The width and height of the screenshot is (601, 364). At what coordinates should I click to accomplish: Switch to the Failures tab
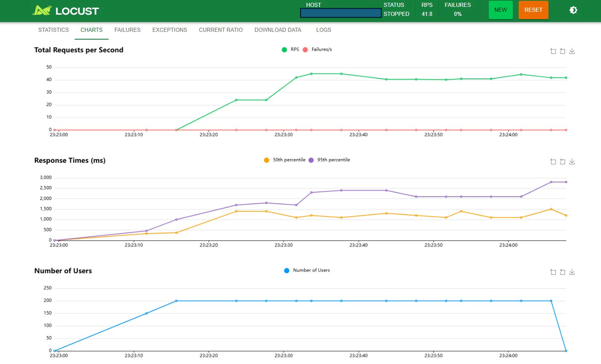127,30
